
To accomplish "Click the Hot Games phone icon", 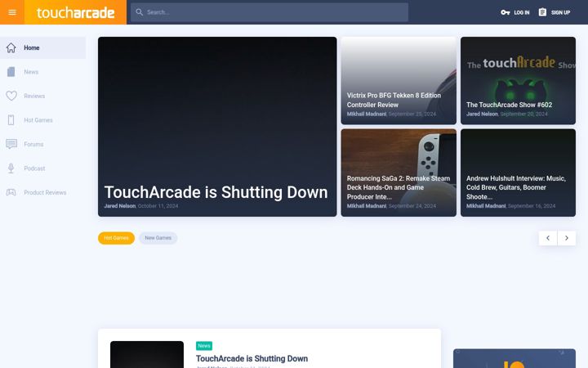I will (11, 119).
